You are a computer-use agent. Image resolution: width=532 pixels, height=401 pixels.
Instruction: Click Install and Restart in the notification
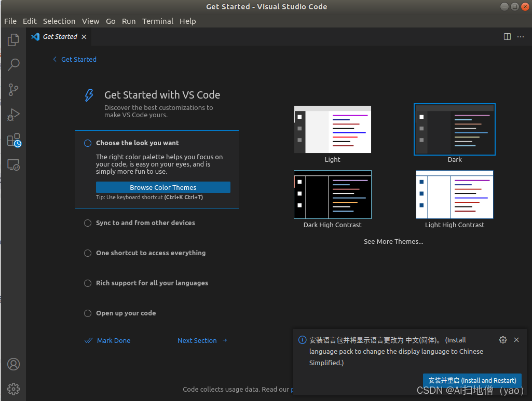tap(472, 380)
